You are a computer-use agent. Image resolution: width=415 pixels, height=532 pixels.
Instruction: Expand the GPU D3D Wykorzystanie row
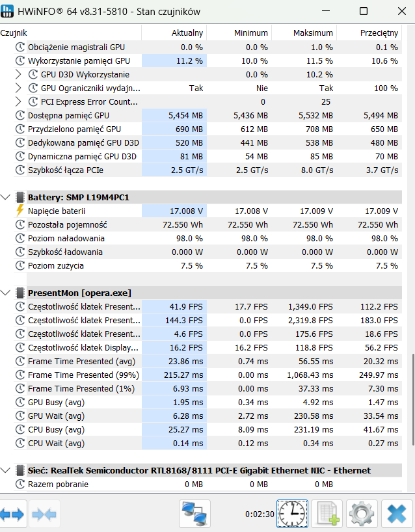[x=18, y=74]
